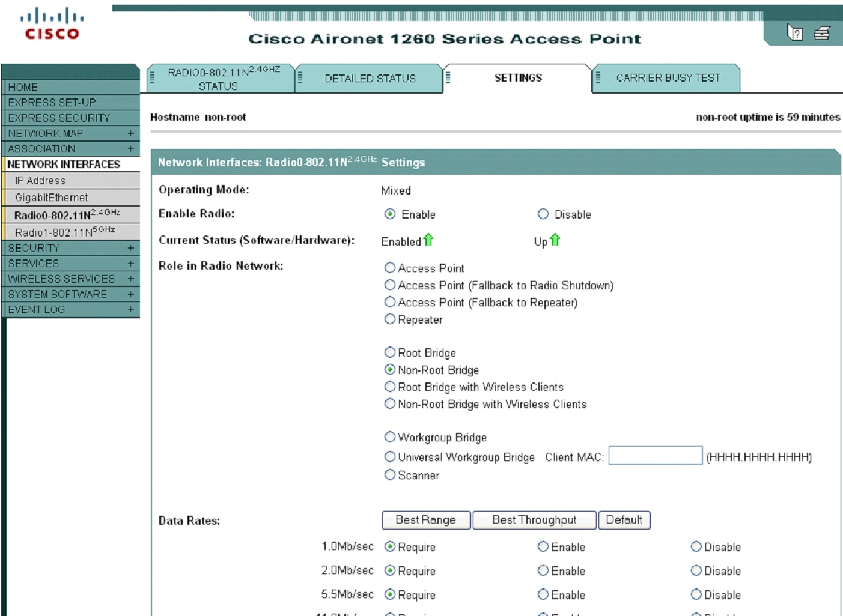Expand the Services menu plus sign

pyautogui.click(x=130, y=263)
